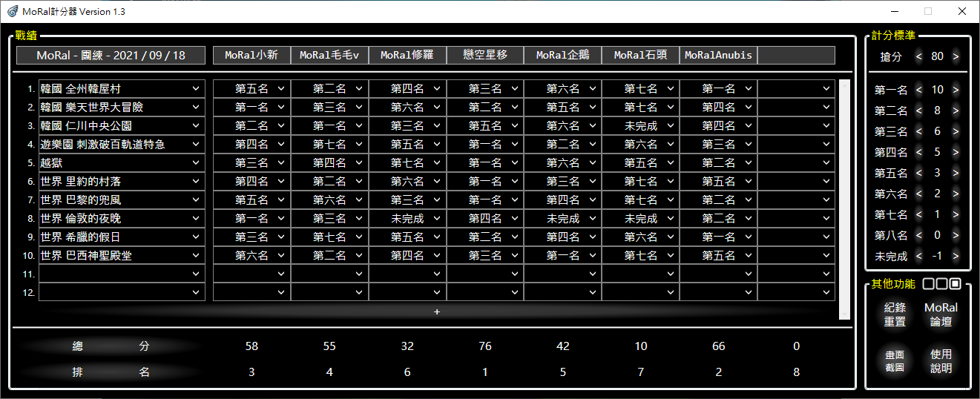Decrease points for 第三名
The image size is (980, 399).
coord(920,131)
